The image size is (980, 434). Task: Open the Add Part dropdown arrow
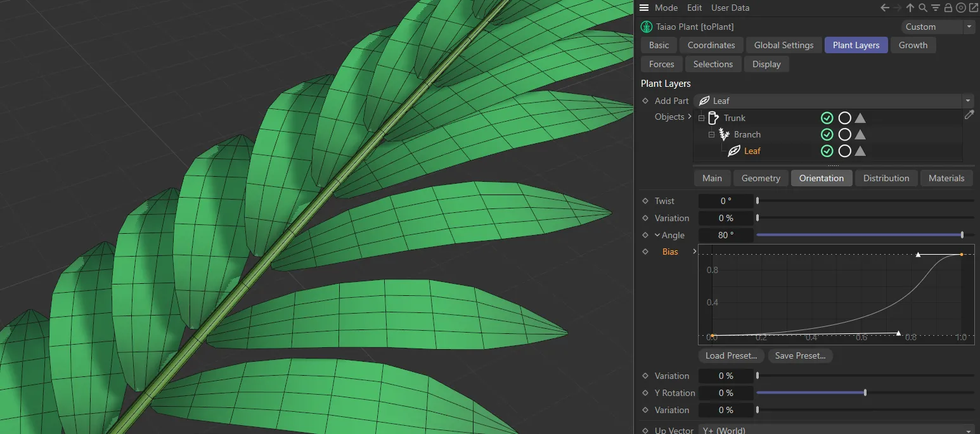point(967,101)
